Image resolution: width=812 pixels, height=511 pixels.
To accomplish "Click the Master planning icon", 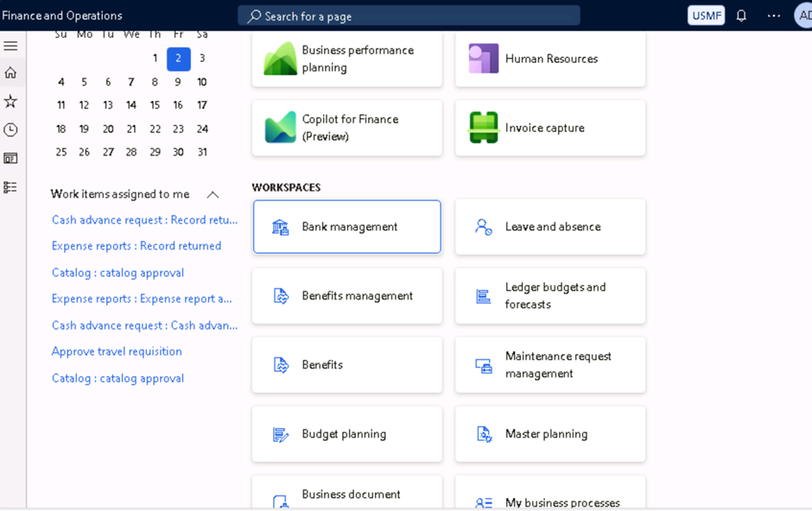I will pyautogui.click(x=484, y=434).
